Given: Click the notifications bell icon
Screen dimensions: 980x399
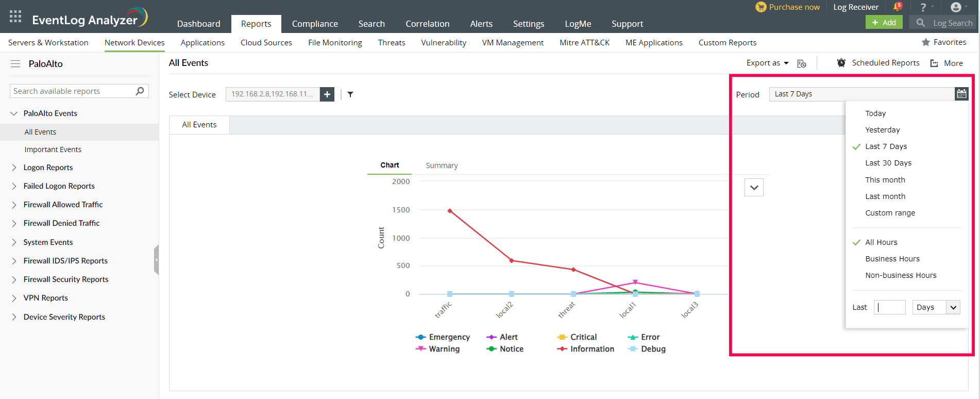Looking at the screenshot, I should (x=897, y=7).
